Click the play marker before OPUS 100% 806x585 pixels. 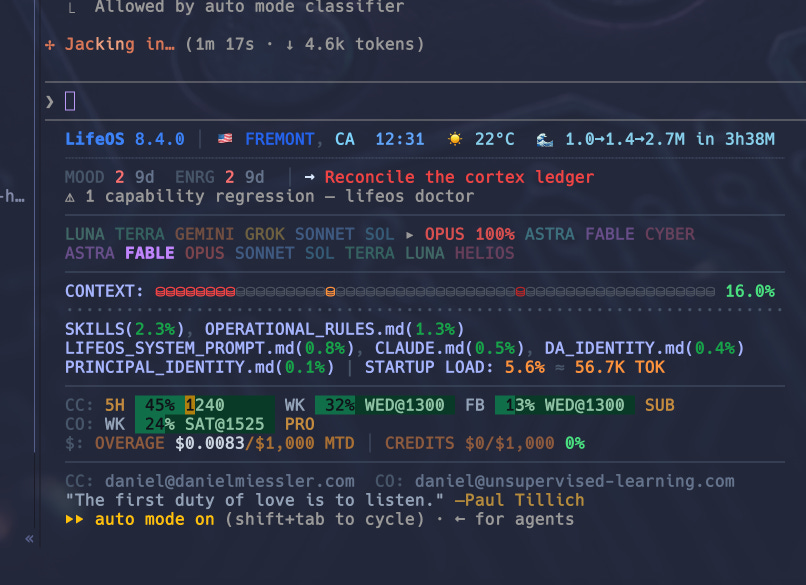coord(410,235)
